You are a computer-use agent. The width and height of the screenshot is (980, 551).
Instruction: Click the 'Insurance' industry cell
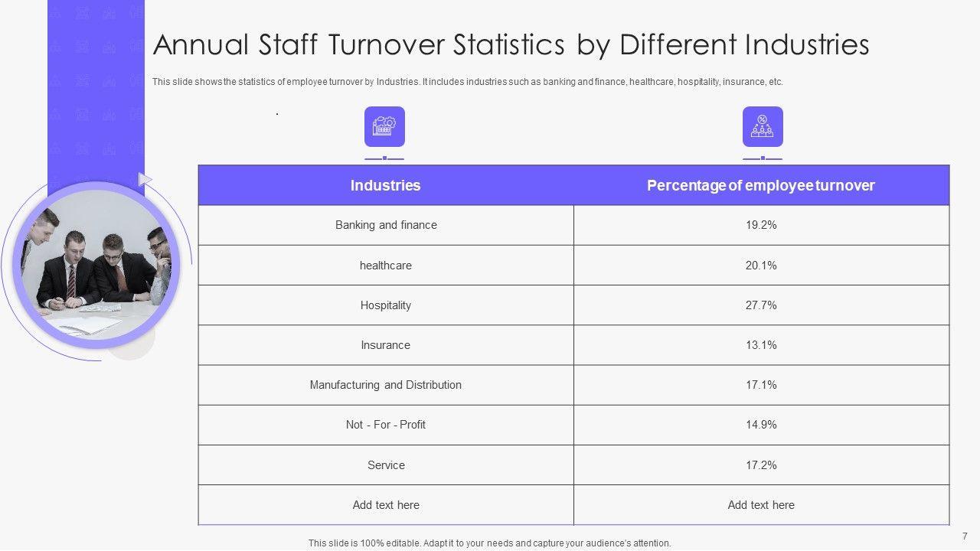pos(386,345)
